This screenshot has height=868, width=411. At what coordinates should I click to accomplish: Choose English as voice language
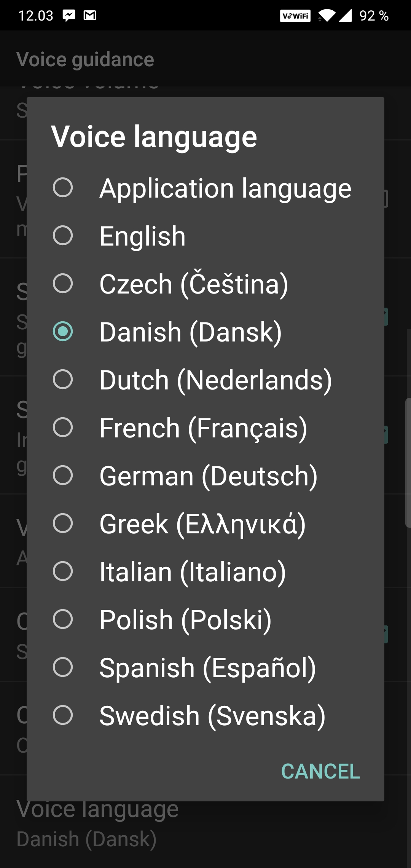click(205, 236)
